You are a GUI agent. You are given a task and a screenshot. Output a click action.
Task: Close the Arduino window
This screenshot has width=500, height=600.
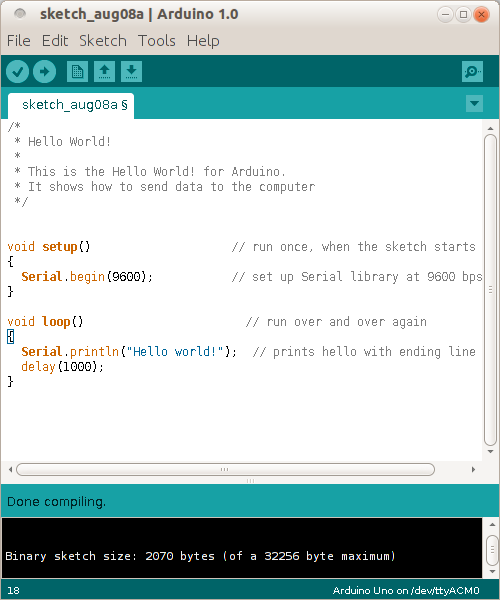pos(481,15)
